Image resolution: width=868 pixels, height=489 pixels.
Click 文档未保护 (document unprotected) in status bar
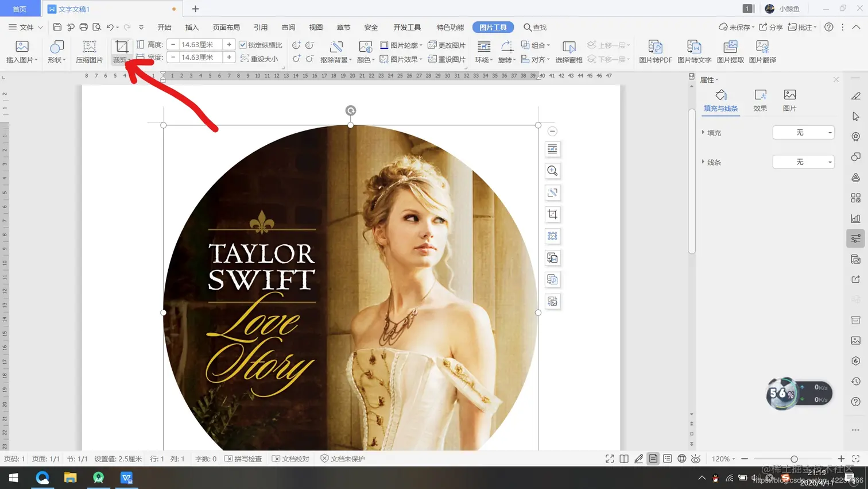343,459
